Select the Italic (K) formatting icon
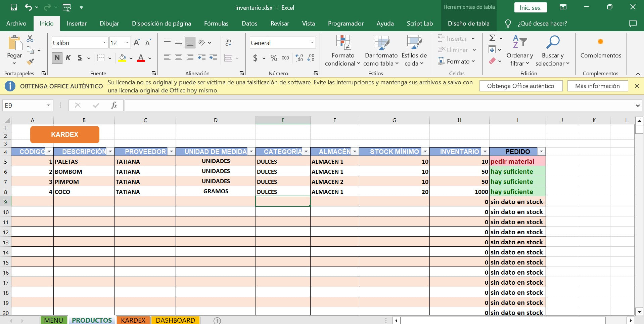Image resolution: width=644 pixels, height=324 pixels. [68, 57]
